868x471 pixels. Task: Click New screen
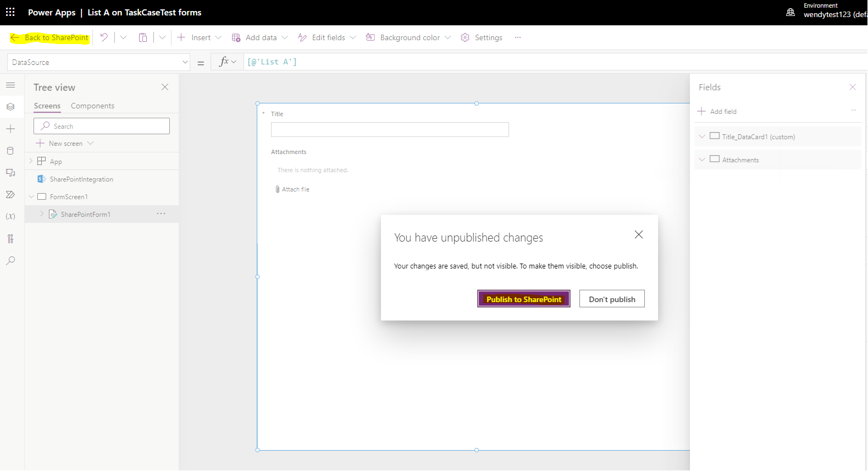[x=65, y=144]
